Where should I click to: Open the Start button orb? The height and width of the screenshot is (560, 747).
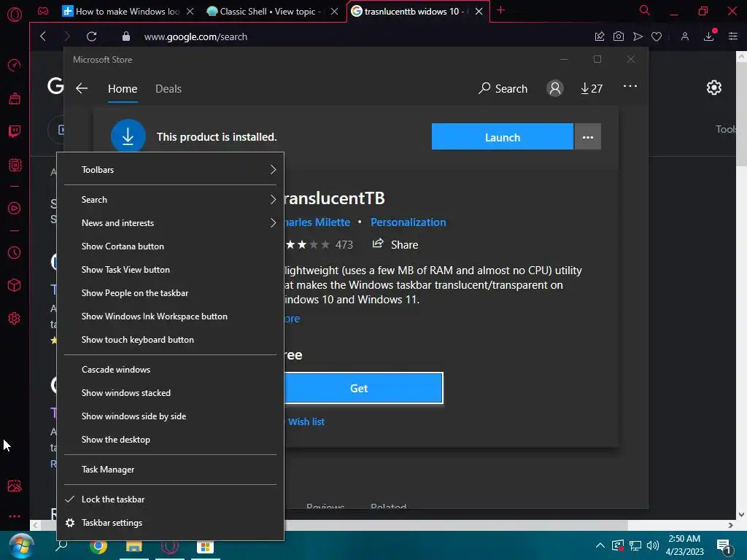click(21, 545)
